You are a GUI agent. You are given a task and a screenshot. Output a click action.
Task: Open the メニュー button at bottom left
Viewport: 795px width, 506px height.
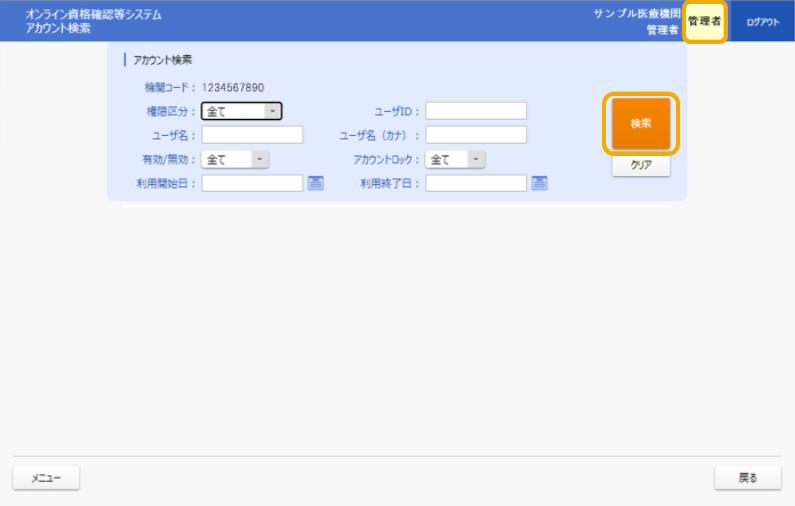tap(46, 478)
